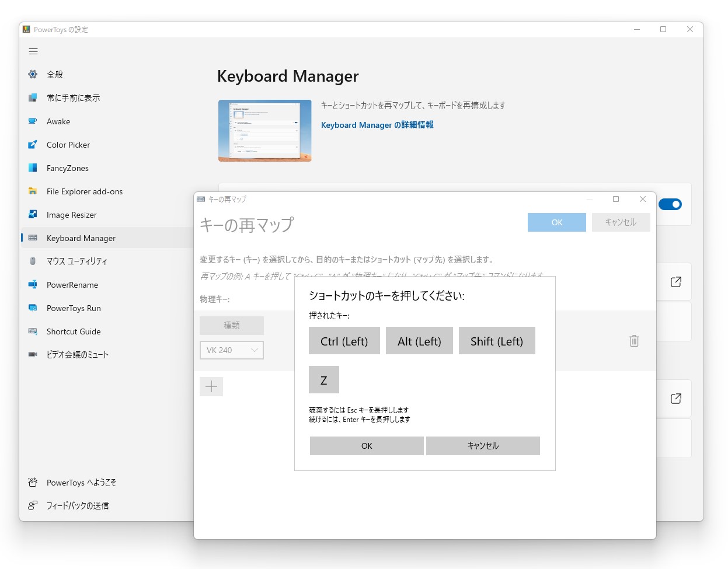The width and height of the screenshot is (728, 569).
Task: Open Image Resizer settings
Action: tap(70, 215)
